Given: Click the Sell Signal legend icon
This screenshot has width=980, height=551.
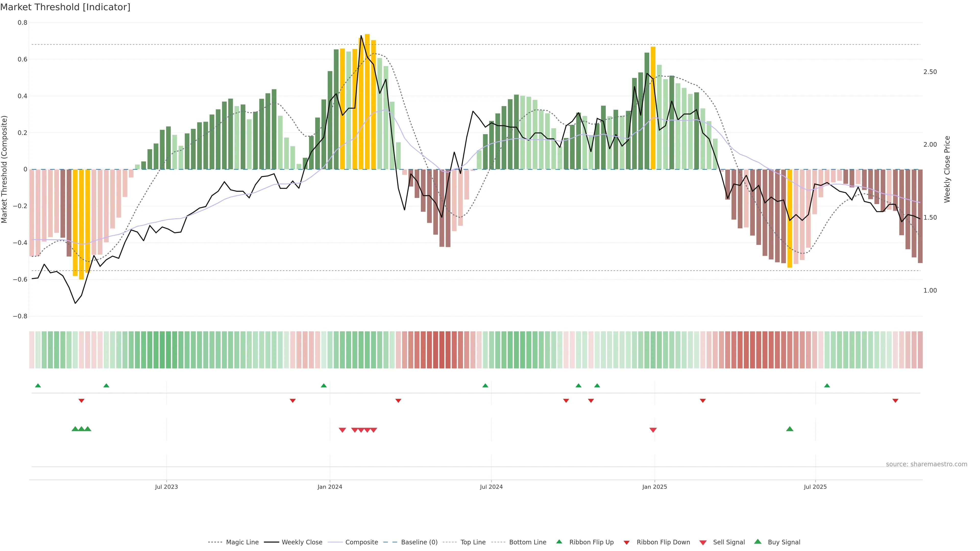Looking at the screenshot, I should tap(703, 543).
